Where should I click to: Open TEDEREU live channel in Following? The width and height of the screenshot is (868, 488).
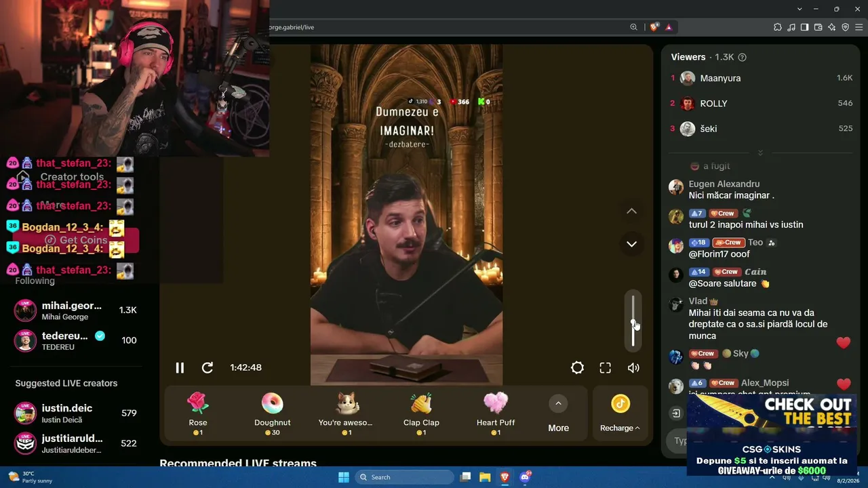[75, 340]
